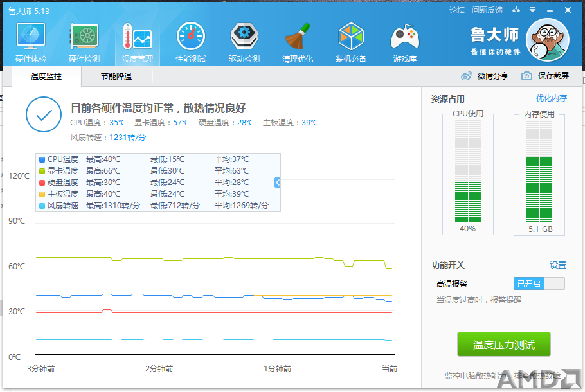The width and height of the screenshot is (585, 392).
Task: Click the camera save-screenshot icon
Action: [x=526, y=76]
